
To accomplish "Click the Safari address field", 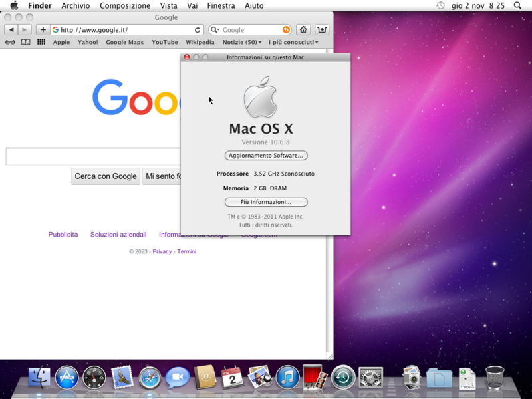I will [127, 30].
